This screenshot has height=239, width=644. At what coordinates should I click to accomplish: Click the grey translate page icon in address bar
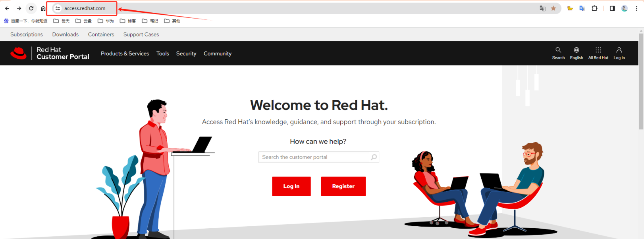542,8
